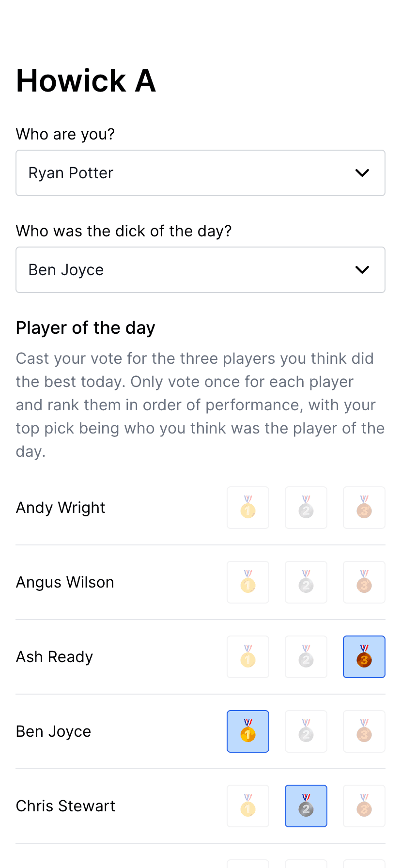The height and width of the screenshot is (868, 401).
Task: Give Chris Stewart the gold medal
Action: click(x=248, y=806)
